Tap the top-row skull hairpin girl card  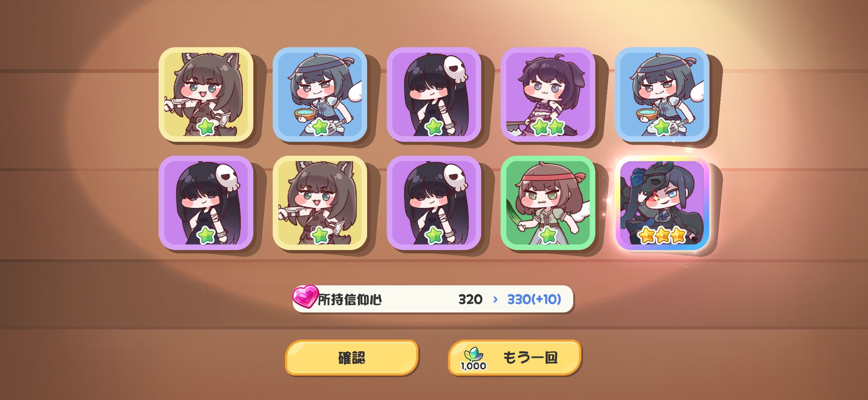point(434,94)
